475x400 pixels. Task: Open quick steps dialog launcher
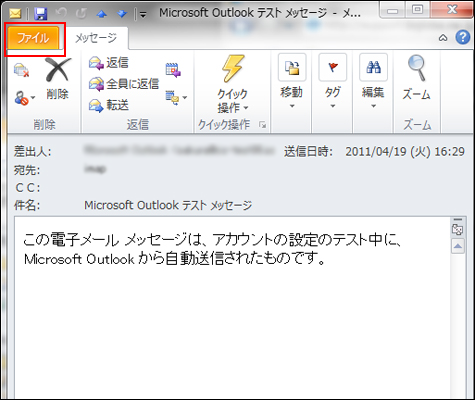pyautogui.click(x=263, y=125)
